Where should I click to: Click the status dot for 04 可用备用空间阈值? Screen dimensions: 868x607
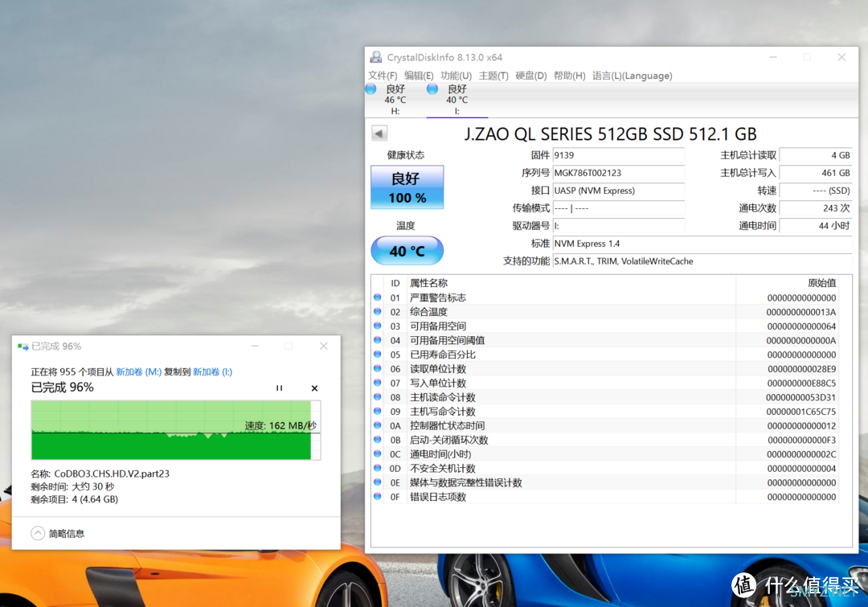[378, 340]
